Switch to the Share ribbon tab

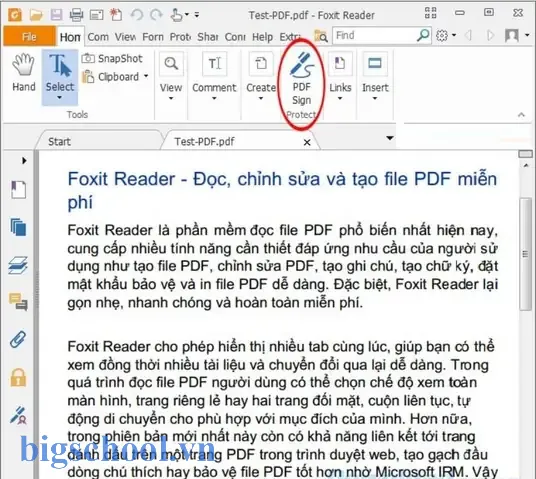point(207,37)
